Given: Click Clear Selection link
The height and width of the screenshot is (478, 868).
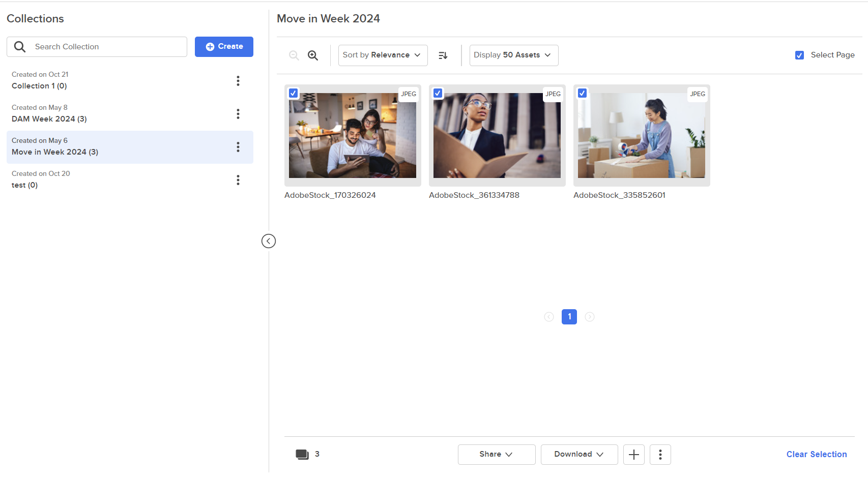Looking at the screenshot, I should click(817, 455).
